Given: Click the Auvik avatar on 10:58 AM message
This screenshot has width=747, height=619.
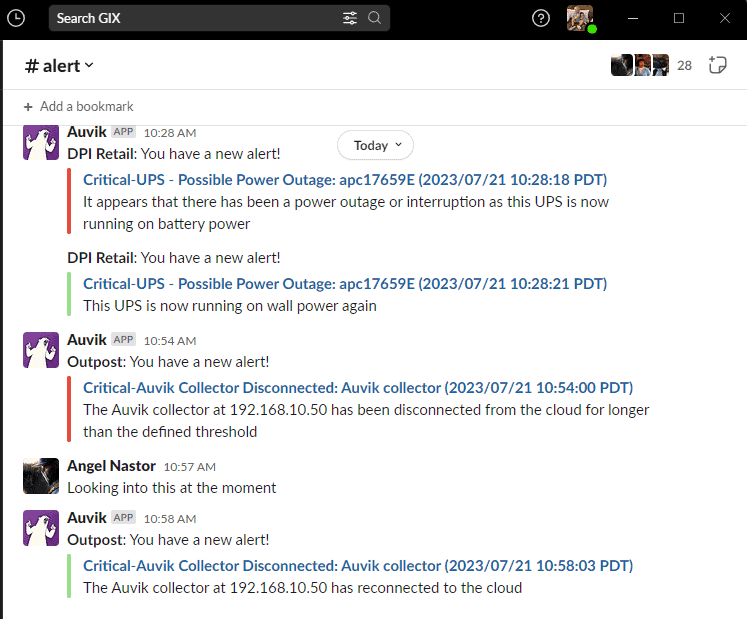Looking at the screenshot, I should point(41,528).
